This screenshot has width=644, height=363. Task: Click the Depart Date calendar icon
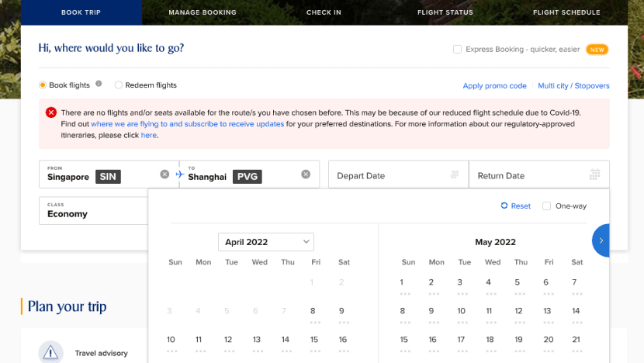click(455, 175)
